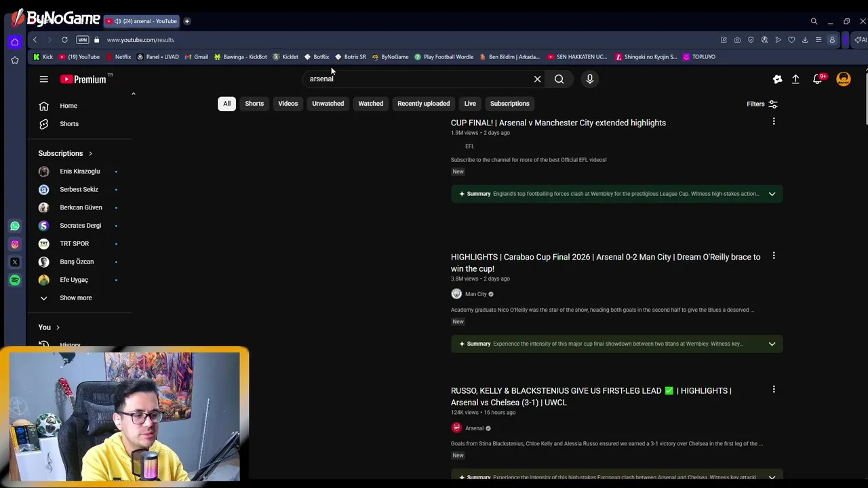Viewport: 868px width, 488px height.
Task: Expand the Subscriptions section chevron
Action: (90, 153)
